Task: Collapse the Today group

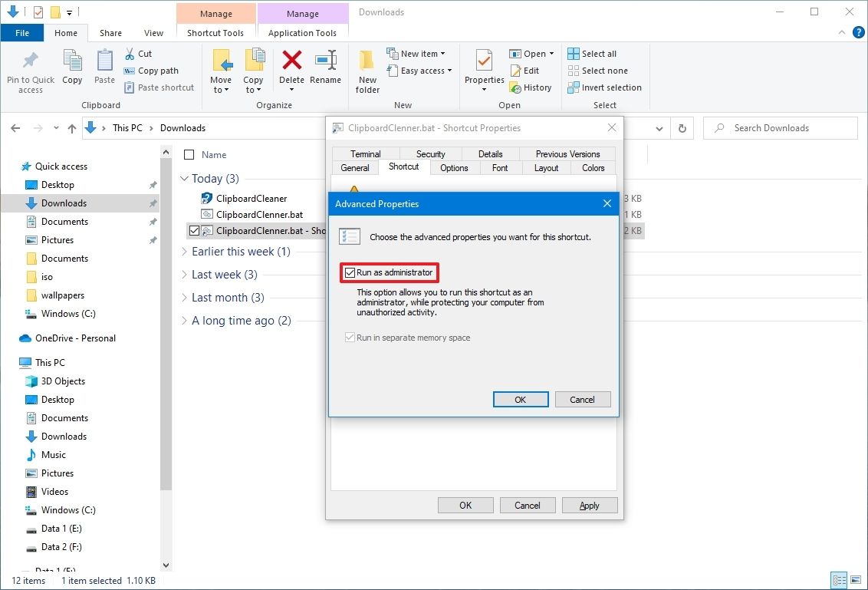Action: 184,178
